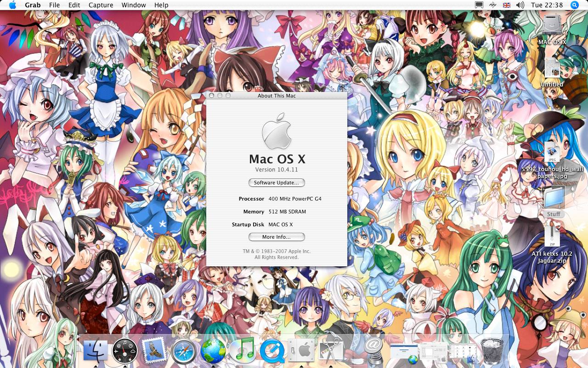
Task: Open the Capture menu
Action: [101, 5]
